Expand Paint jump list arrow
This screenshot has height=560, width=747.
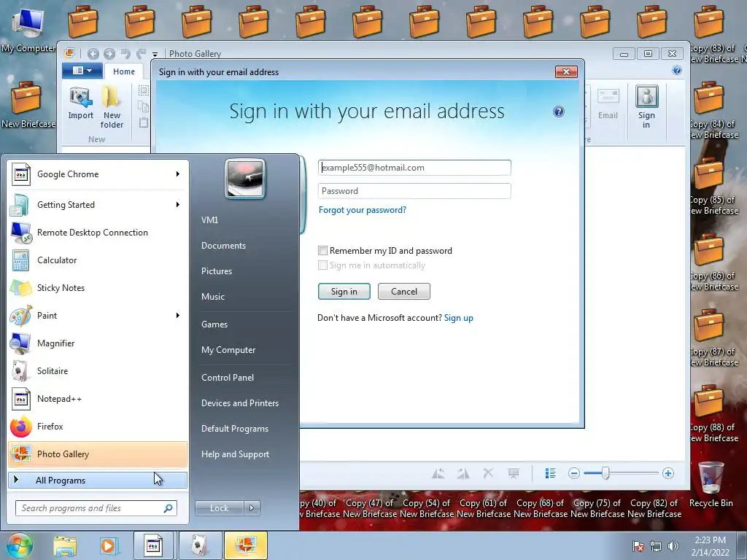pyautogui.click(x=178, y=315)
